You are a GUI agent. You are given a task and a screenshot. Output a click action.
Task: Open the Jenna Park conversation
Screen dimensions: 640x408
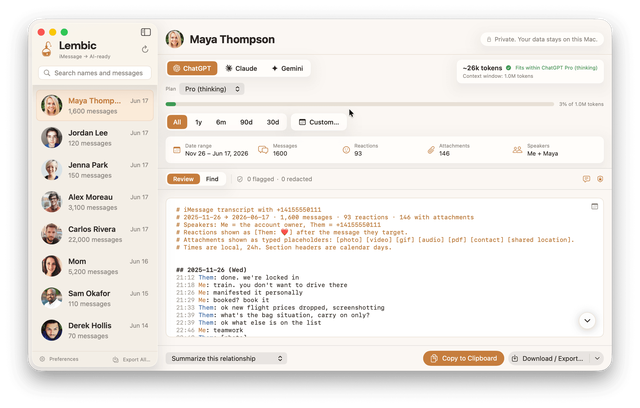(95, 170)
